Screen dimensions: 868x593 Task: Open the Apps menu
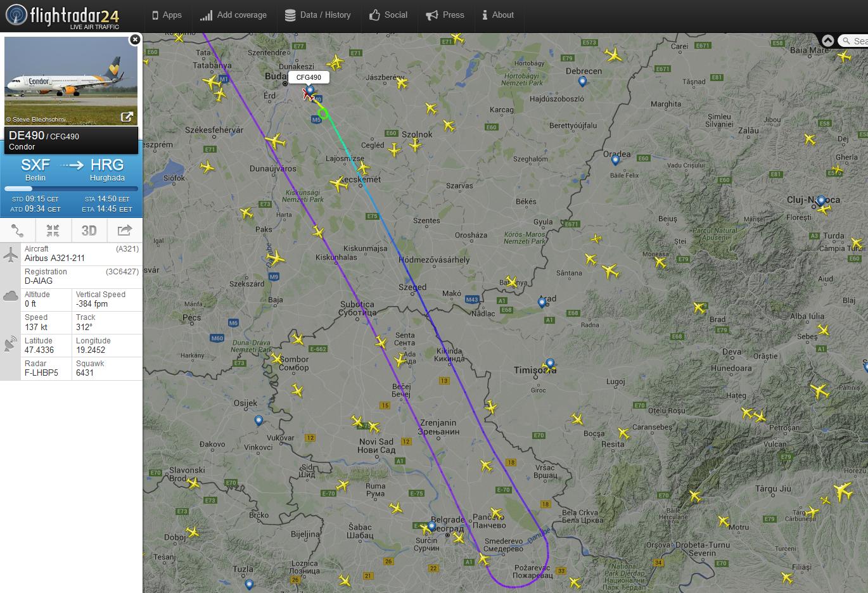coord(167,15)
